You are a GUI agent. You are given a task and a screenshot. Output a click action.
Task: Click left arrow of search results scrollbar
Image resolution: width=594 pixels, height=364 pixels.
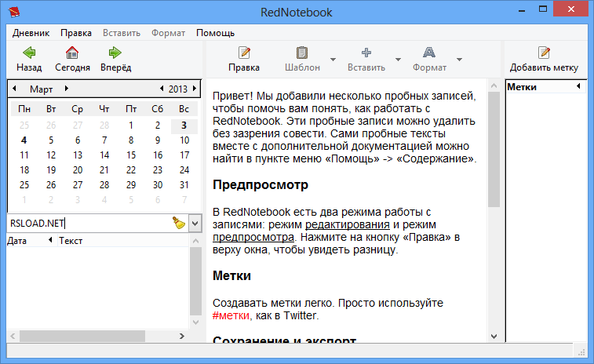coord(13,336)
